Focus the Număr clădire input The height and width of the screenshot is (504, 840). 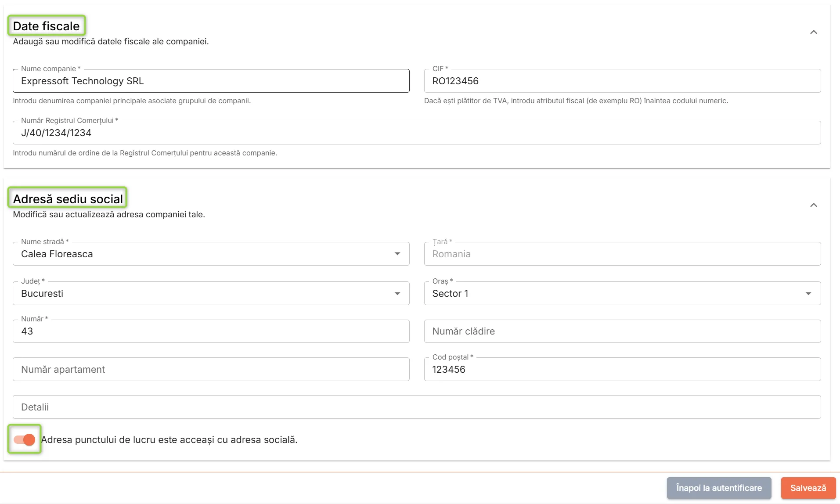[x=622, y=331]
